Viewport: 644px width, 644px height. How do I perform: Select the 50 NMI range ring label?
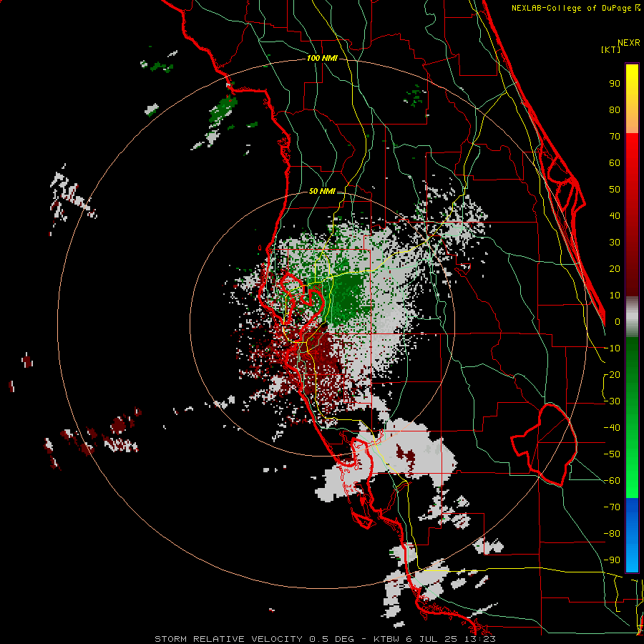click(x=322, y=191)
